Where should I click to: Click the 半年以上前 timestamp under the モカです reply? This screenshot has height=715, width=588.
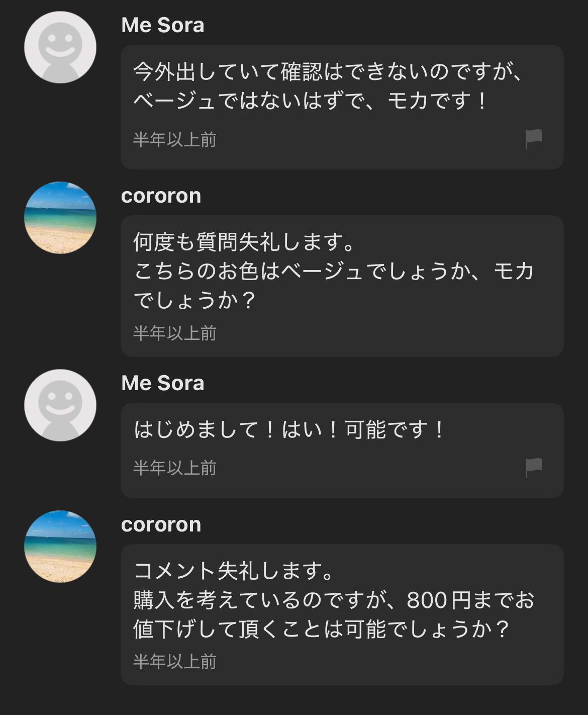pos(174,139)
